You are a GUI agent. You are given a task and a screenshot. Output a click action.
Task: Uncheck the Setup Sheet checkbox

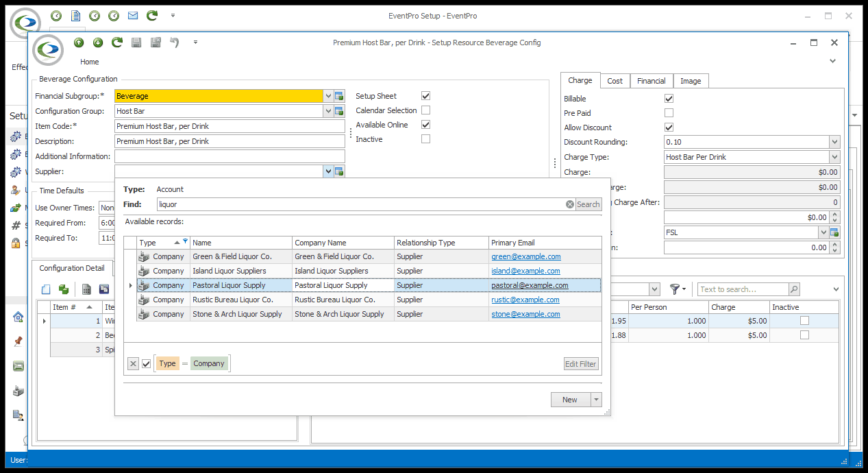426,96
